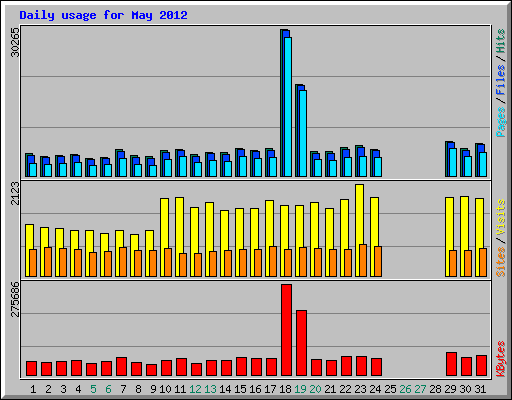
Task: Click the orange Sites bar for day 23
Action: pos(363,261)
